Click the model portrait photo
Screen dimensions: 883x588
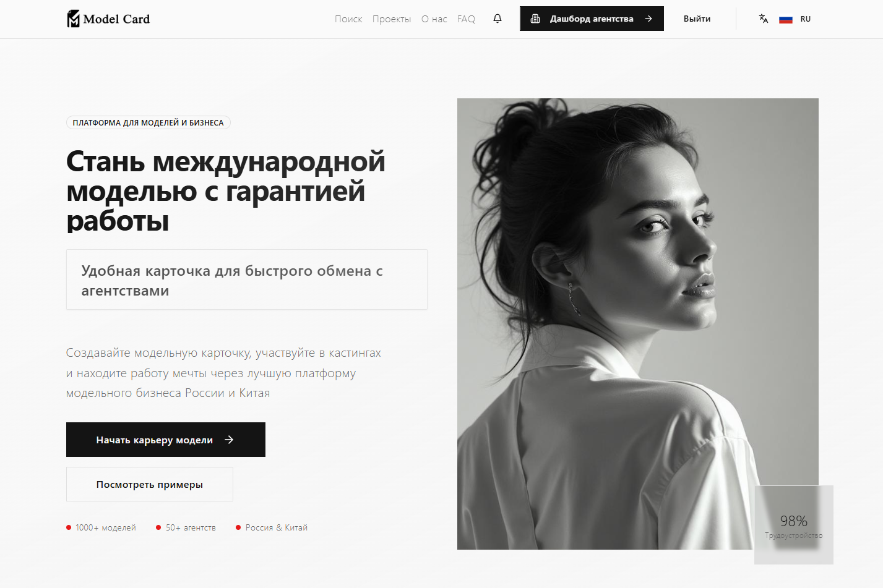tap(637, 323)
